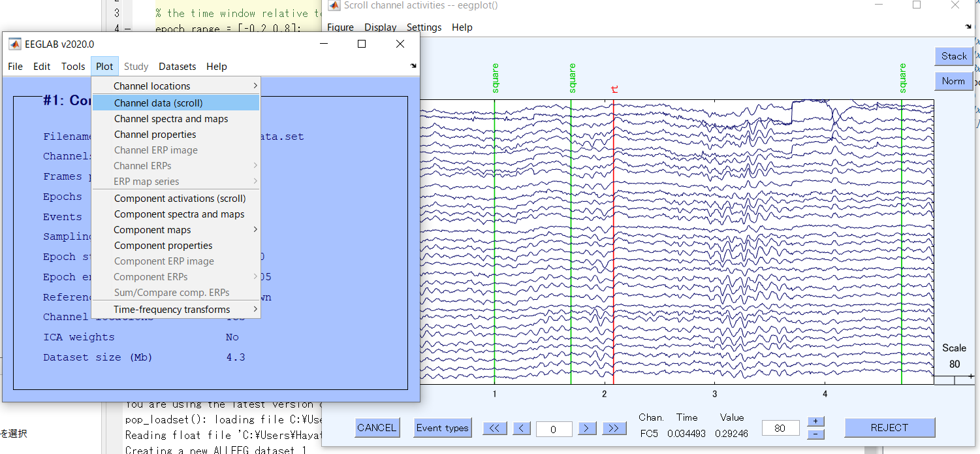The width and height of the screenshot is (980, 454).
Task: Open the Event types dialog
Action: pyautogui.click(x=443, y=427)
